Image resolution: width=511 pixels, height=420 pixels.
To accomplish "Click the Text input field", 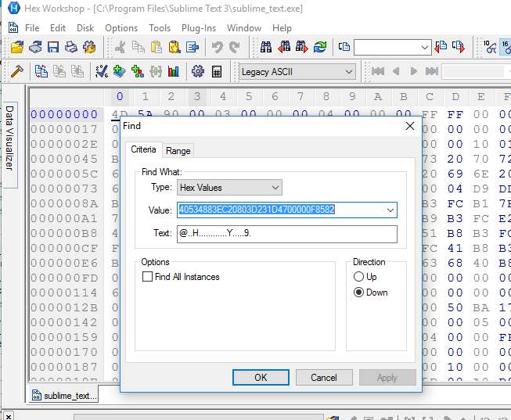I will click(x=287, y=234).
